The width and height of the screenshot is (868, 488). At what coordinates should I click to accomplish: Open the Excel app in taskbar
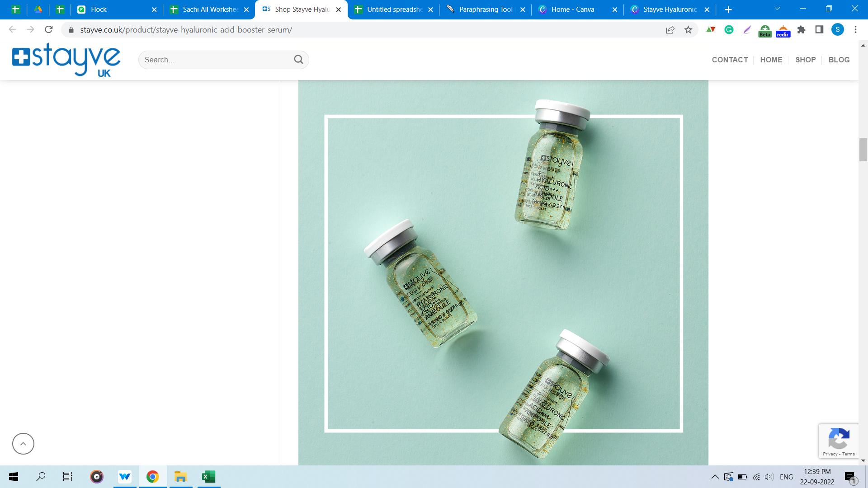pyautogui.click(x=208, y=477)
